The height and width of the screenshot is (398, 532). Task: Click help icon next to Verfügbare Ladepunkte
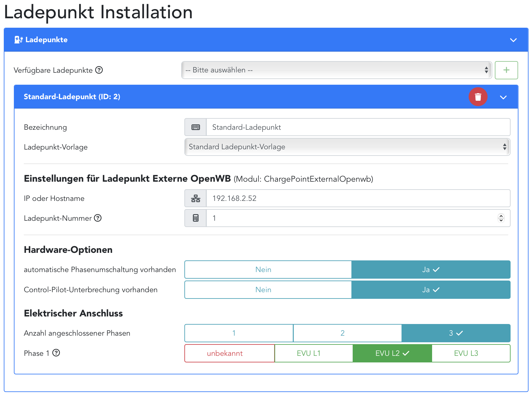click(99, 70)
